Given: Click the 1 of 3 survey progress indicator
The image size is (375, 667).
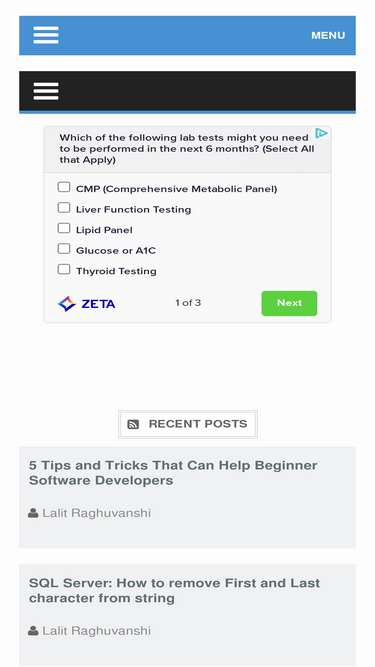Looking at the screenshot, I should tap(188, 303).
